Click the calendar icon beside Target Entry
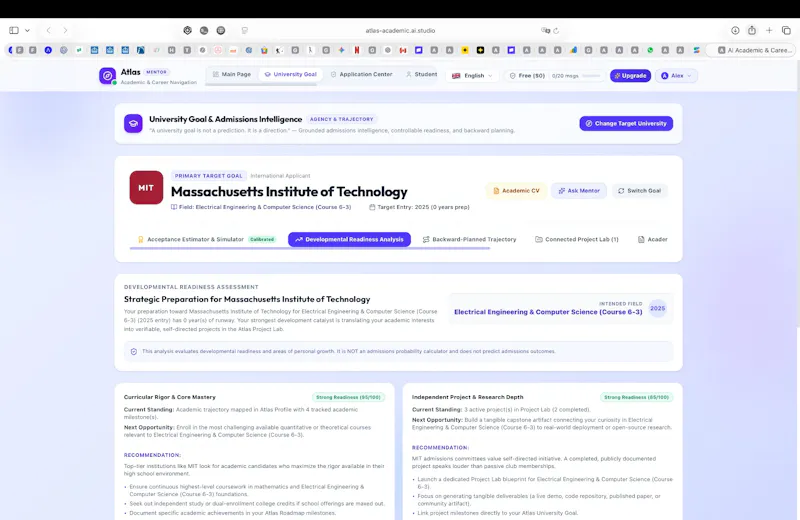The height and width of the screenshot is (520, 800). [x=372, y=207]
